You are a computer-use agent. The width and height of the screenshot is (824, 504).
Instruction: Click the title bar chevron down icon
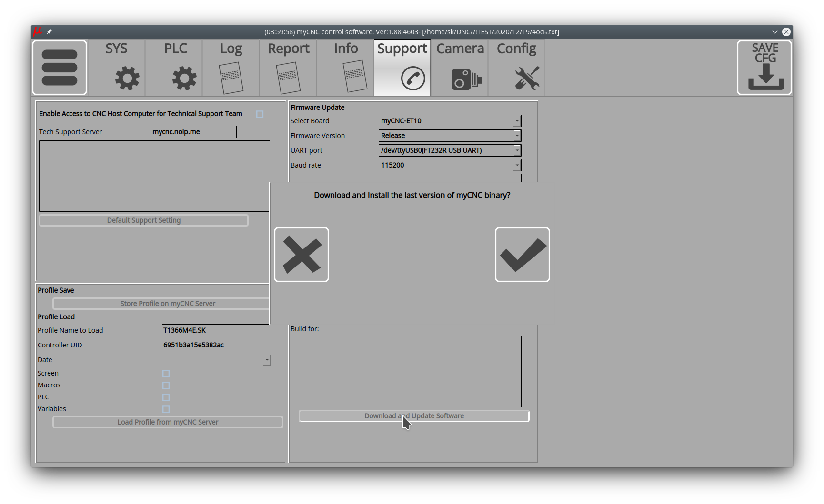pyautogui.click(x=775, y=32)
